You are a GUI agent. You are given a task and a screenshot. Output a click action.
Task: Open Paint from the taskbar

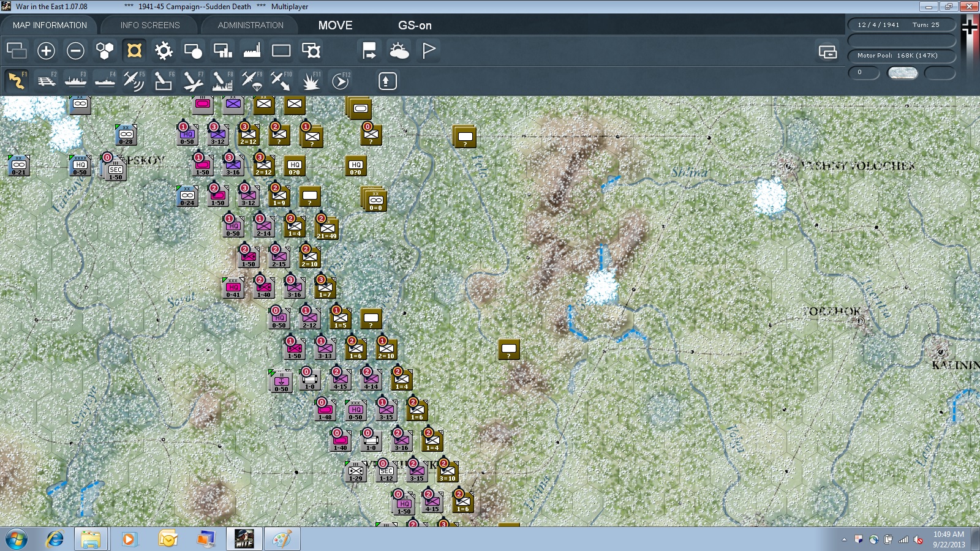[x=282, y=539]
